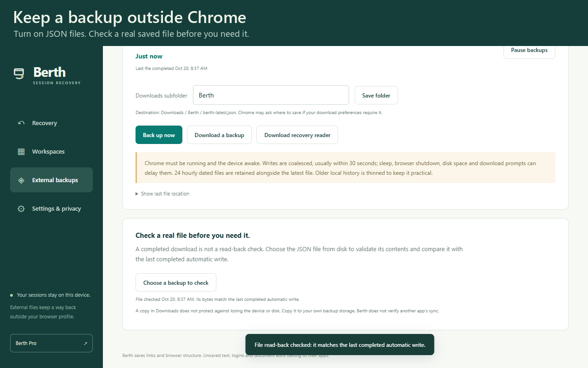588x368 pixels.
Task: Click the Berth logo icon
Action: (19, 74)
